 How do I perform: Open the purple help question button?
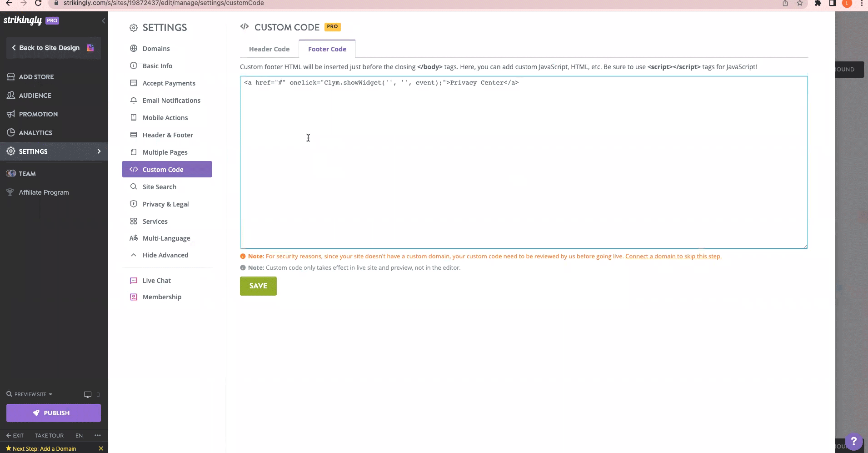[854, 441]
